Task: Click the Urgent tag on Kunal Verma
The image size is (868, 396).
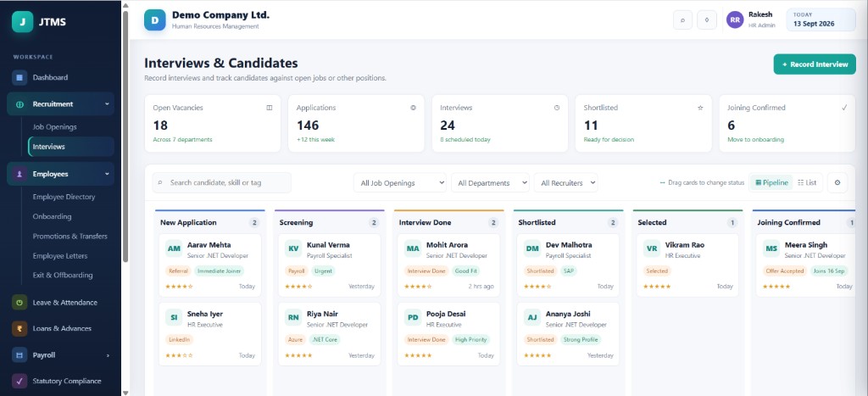Action: (x=323, y=271)
